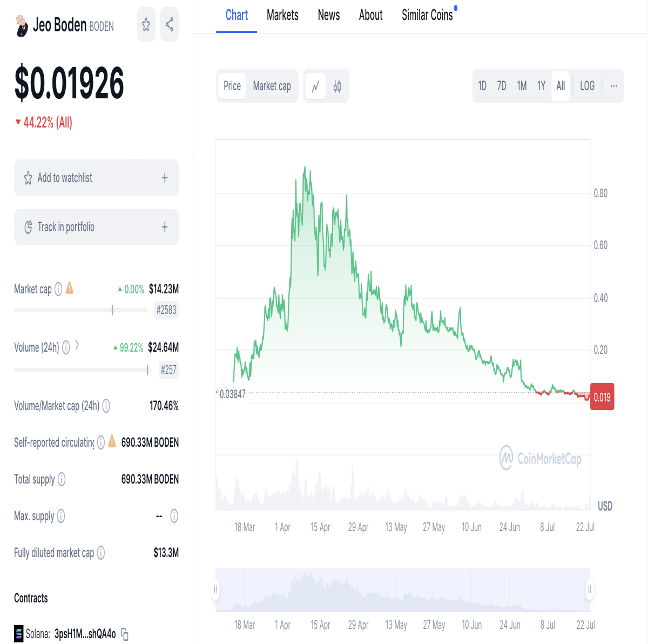Open the three-dot more chart options menu
Screen dimensions: 648x644
coord(614,86)
